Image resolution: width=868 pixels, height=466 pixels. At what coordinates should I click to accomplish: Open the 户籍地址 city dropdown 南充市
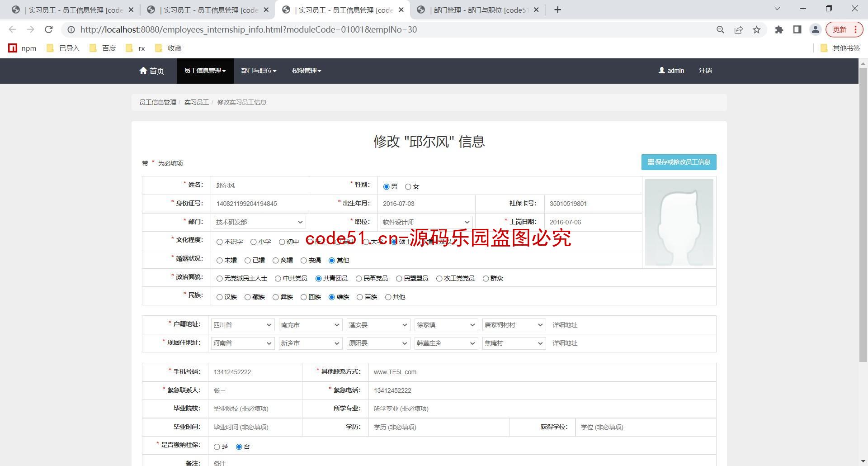click(311, 325)
